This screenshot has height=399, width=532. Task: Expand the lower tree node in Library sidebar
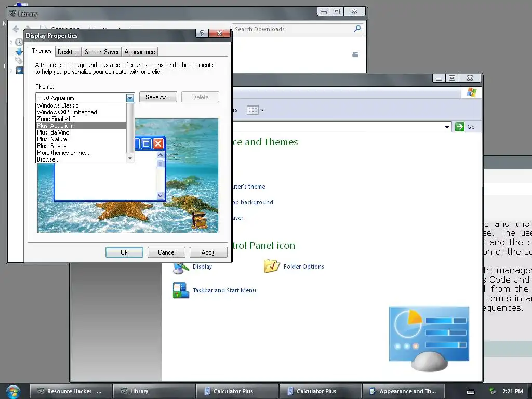(11, 70)
